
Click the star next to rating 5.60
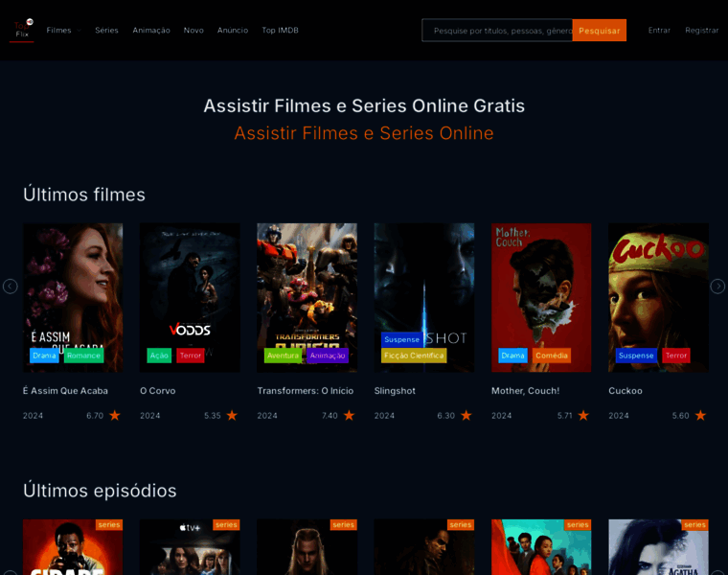click(x=700, y=415)
